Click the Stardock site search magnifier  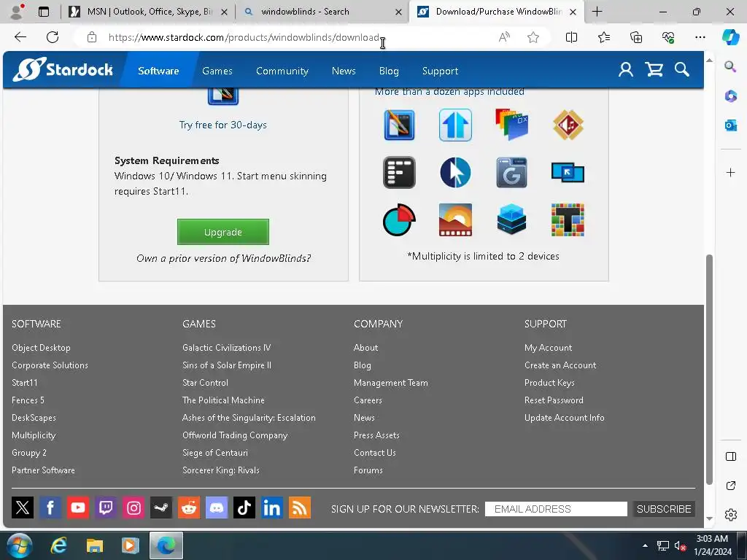(682, 70)
